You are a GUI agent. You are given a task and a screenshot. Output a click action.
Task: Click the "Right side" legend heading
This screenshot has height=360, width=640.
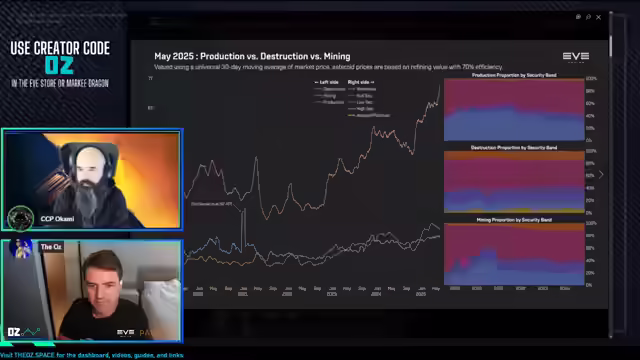361,82
